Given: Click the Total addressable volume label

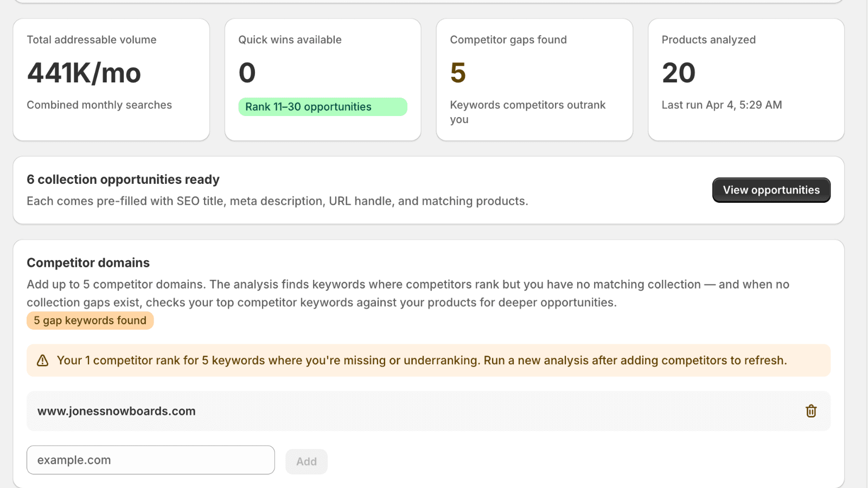Looking at the screenshot, I should [x=92, y=40].
